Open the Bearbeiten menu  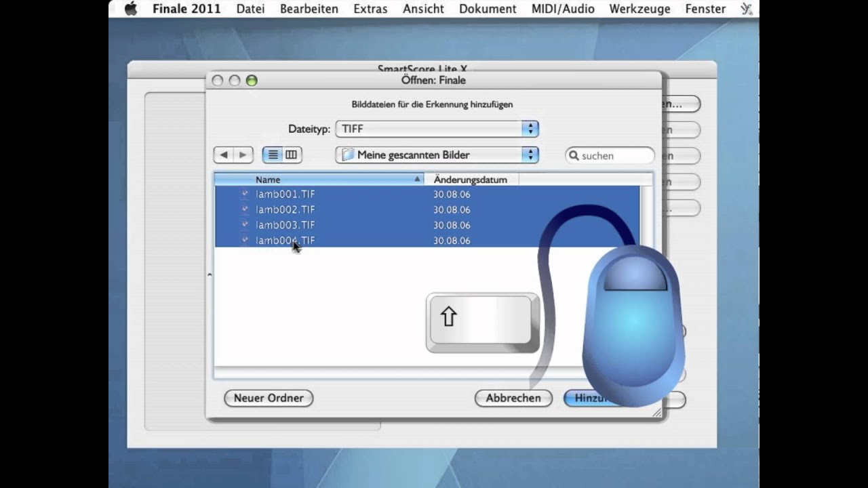[309, 9]
